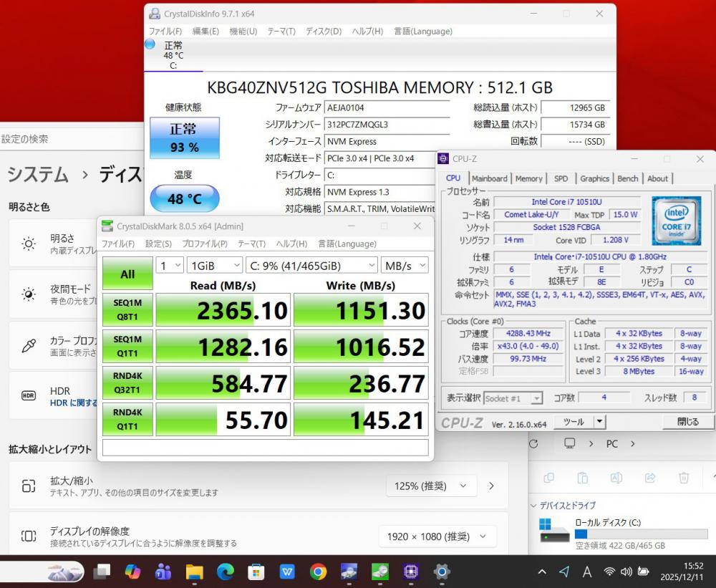Screen dimensions: 716x588
Task: Click the share icon in Explorer toolbar
Action: tap(650, 478)
